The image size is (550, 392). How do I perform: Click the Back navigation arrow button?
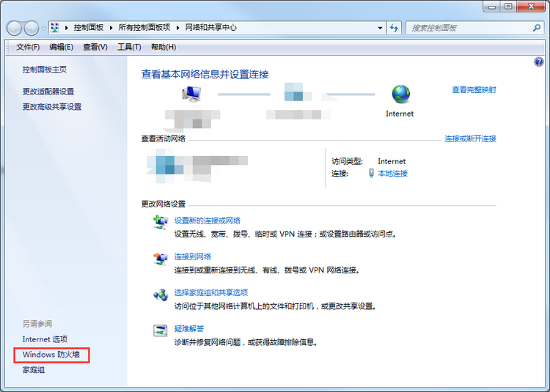click(x=15, y=28)
